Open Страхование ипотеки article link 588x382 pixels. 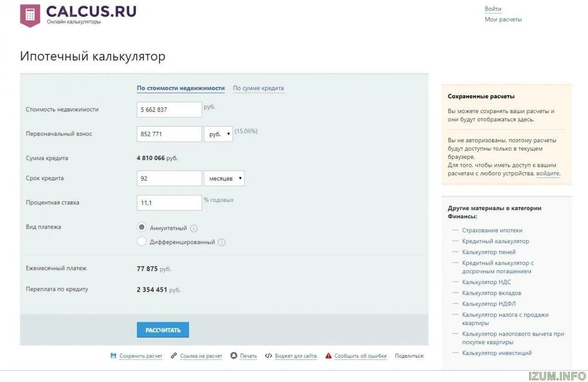(x=492, y=231)
